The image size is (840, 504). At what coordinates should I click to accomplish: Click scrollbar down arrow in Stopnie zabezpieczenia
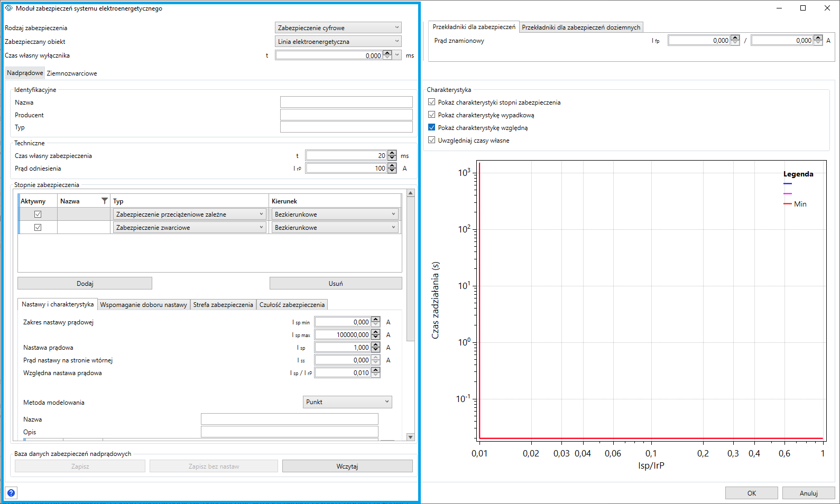point(411,437)
